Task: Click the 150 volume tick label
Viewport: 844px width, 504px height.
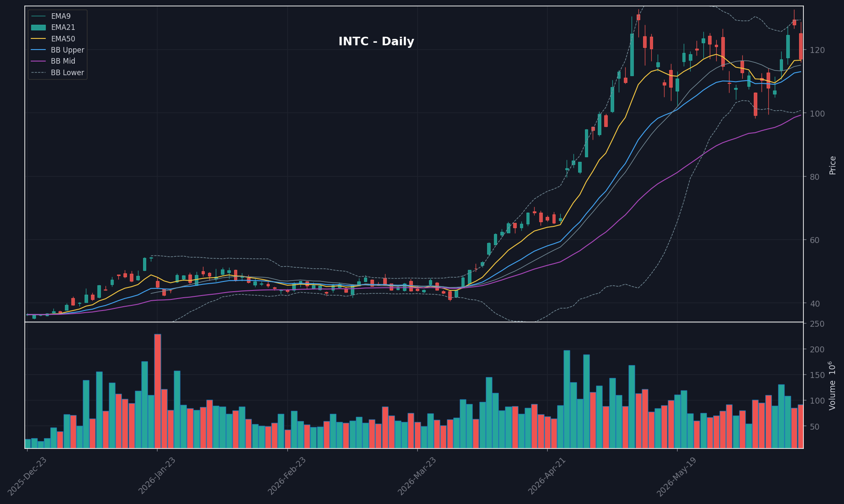Action: pyautogui.click(x=818, y=375)
